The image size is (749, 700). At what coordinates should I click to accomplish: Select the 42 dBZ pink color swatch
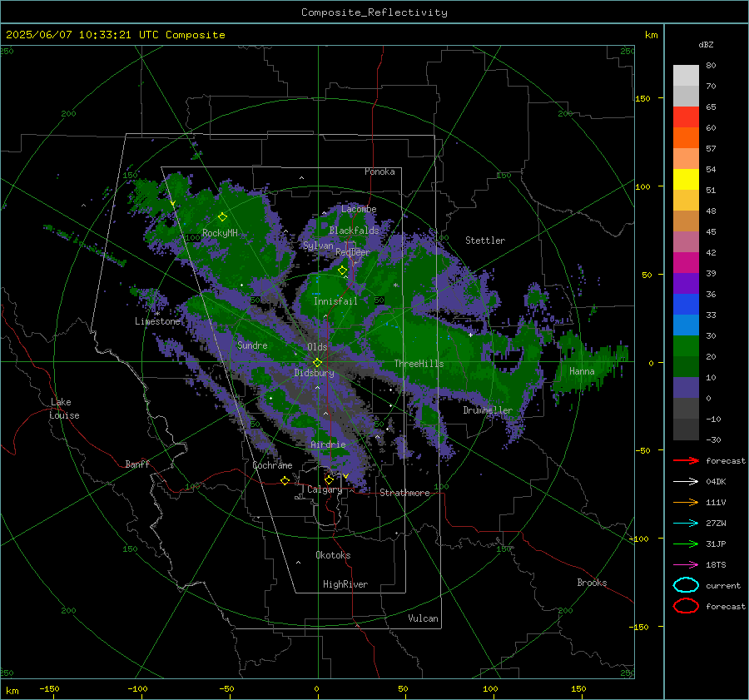[x=686, y=241]
